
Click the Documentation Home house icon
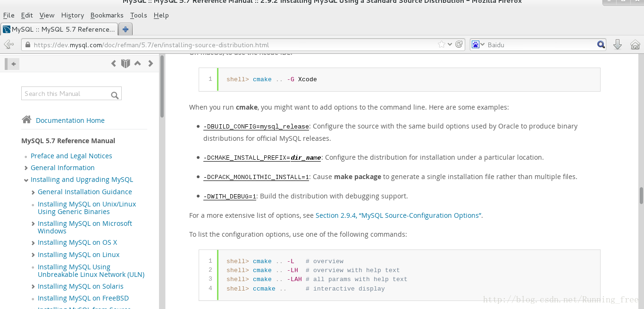point(26,120)
